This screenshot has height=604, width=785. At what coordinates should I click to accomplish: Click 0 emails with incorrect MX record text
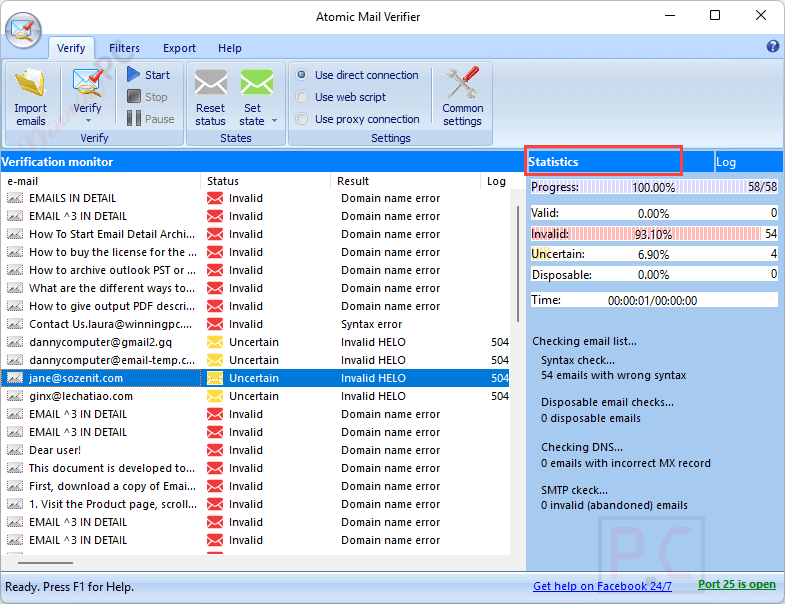(626, 463)
